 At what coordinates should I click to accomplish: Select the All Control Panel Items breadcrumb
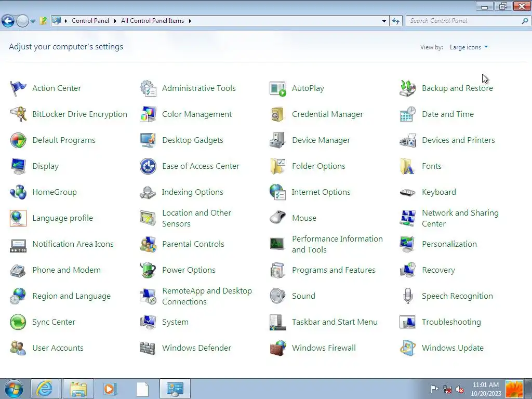pyautogui.click(x=152, y=21)
